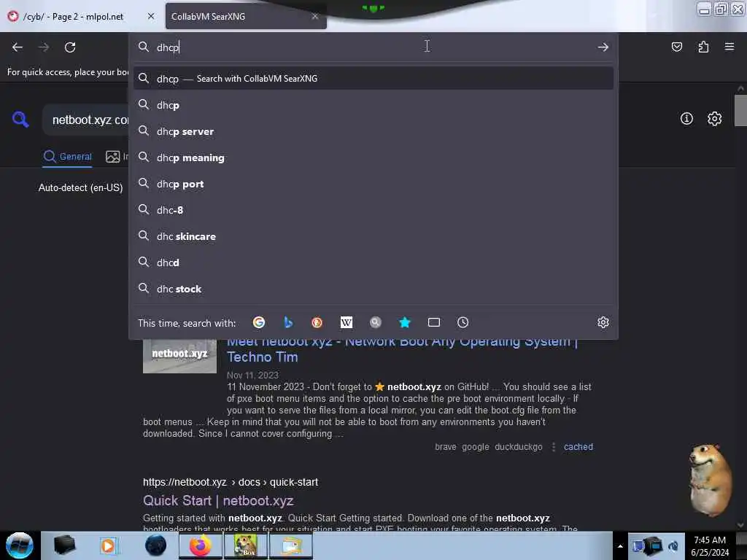Open the Auto-detect (en-US) language dropdown
The width and height of the screenshot is (747, 560).
(x=80, y=187)
